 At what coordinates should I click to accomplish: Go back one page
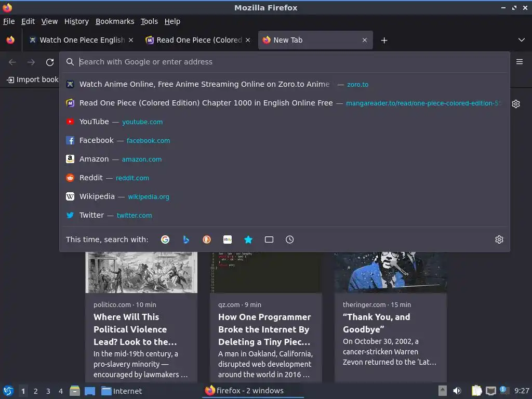12,62
